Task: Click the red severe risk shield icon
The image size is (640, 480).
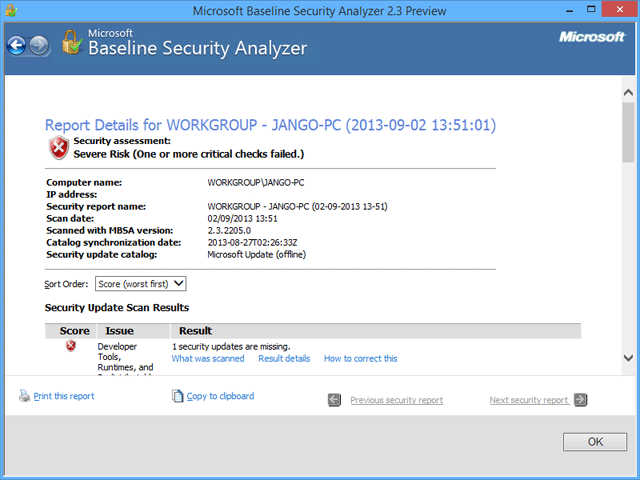Action: (59, 148)
